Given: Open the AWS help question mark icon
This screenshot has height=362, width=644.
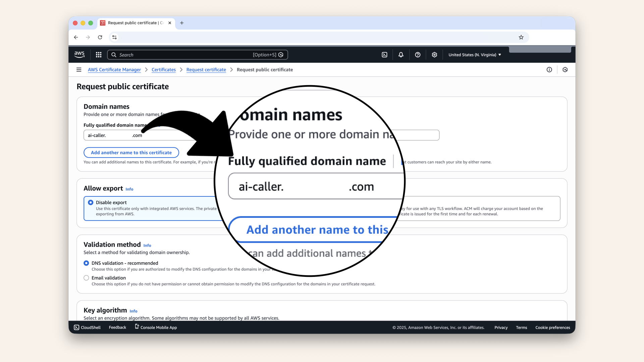Looking at the screenshot, I should pos(418,54).
